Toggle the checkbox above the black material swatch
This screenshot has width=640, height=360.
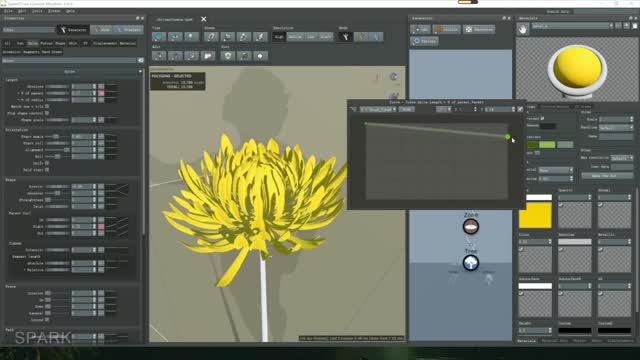click(542, 118)
